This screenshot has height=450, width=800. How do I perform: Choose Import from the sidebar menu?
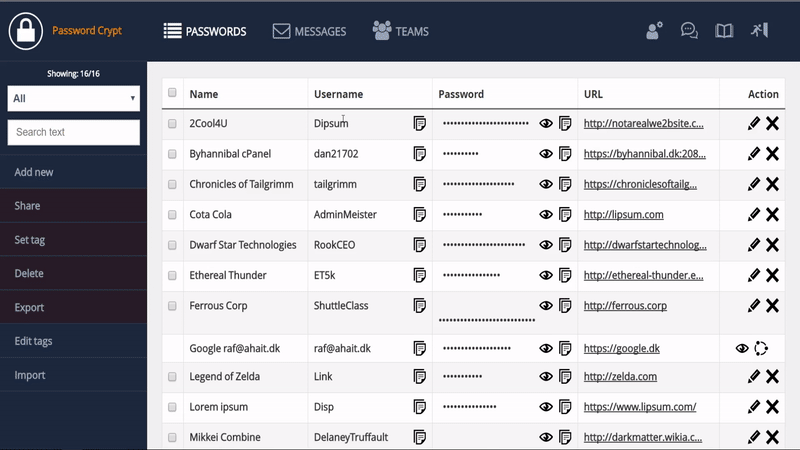(x=73, y=375)
